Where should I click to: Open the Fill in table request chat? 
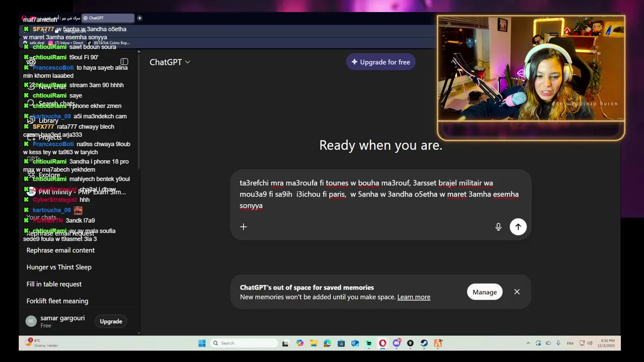tap(54, 284)
